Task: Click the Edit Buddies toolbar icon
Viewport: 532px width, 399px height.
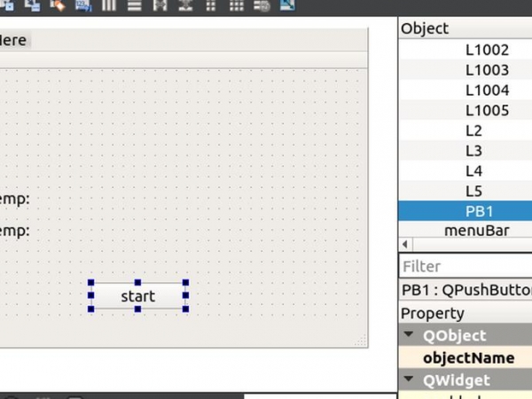Action: (59, 5)
